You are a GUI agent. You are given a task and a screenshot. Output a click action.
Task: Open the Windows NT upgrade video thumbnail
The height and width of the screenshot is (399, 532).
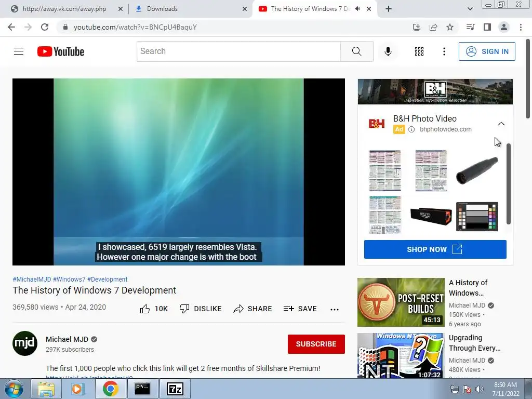coord(401,355)
